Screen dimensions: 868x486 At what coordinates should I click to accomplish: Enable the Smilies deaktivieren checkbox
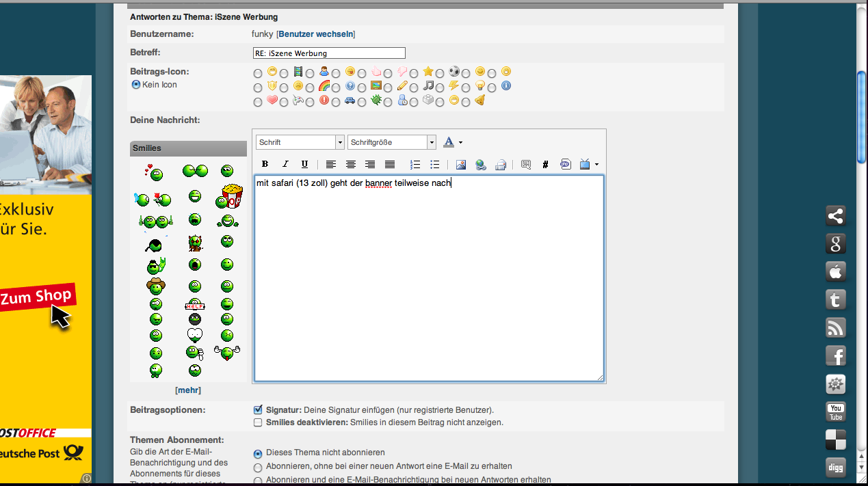pos(258,422)
